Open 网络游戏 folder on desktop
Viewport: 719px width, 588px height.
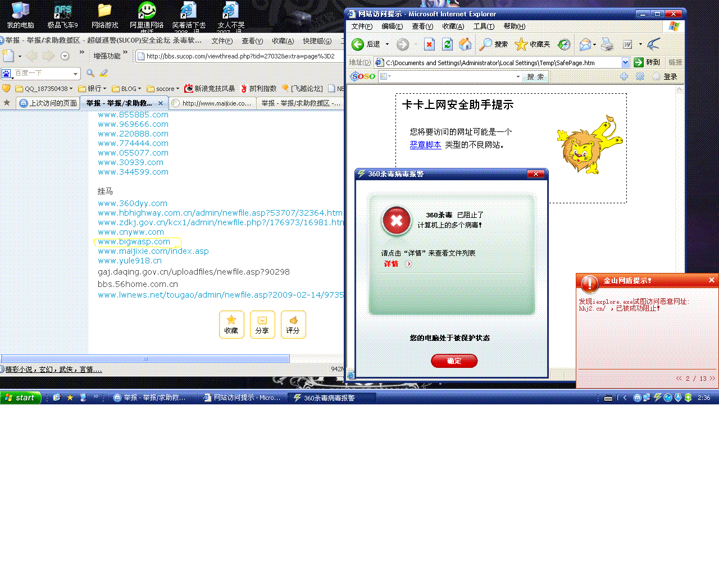point(105,15)
